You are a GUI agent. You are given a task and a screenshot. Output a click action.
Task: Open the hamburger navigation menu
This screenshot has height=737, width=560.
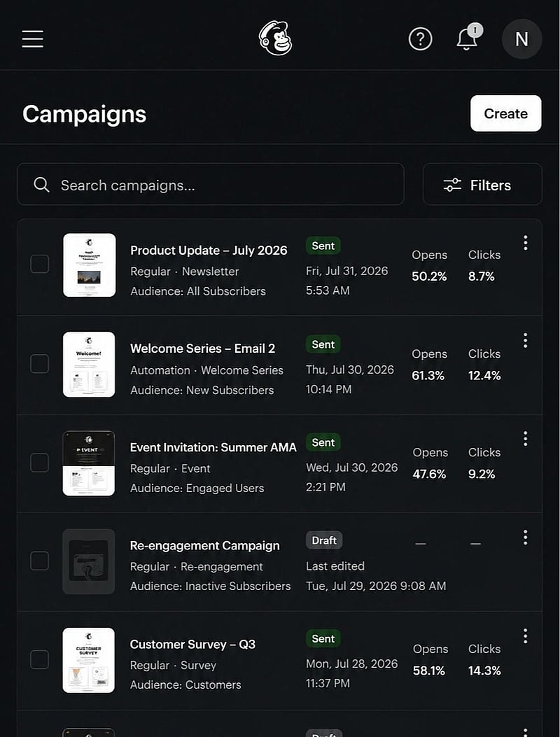32,39
